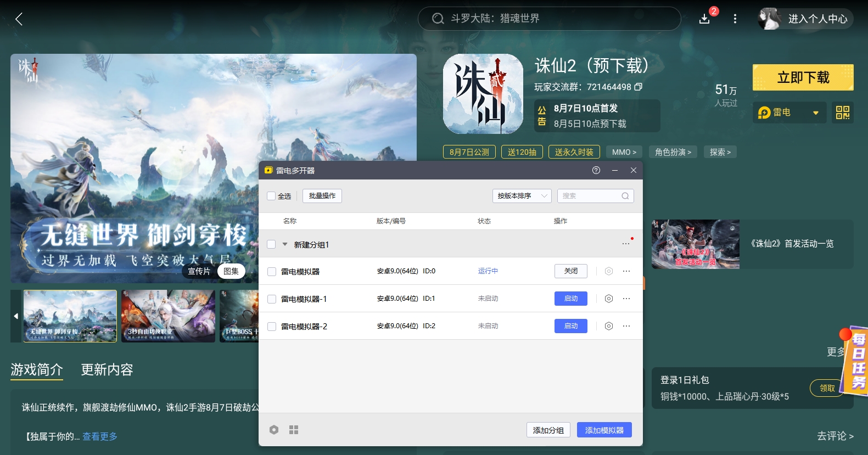The height and width of the screenshot is (455, 868).
Task: Click the 版本/编号 column header
Action: pyautogui.click(x=391, y=221)
